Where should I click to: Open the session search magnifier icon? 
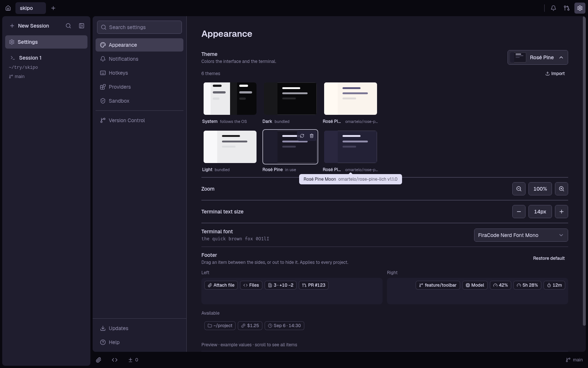pos(68,26)
